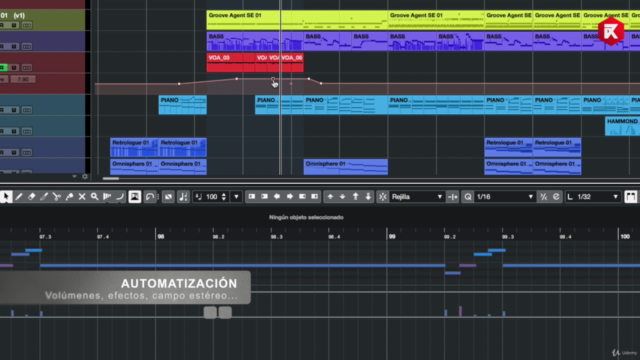This screenshot has width=640, height=360.
Task: Select the Split scissors tool
Action: pyautogui.click(x=57, y=197)
